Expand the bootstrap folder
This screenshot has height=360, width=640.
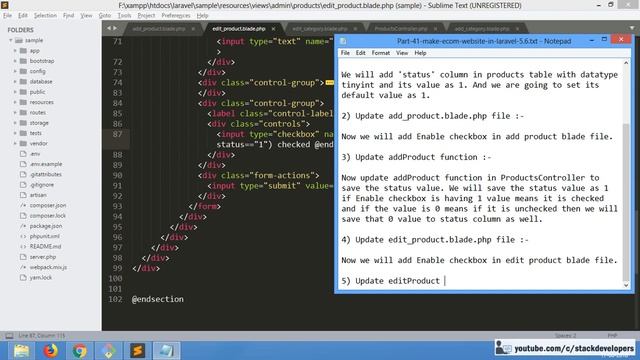(15, 61)
